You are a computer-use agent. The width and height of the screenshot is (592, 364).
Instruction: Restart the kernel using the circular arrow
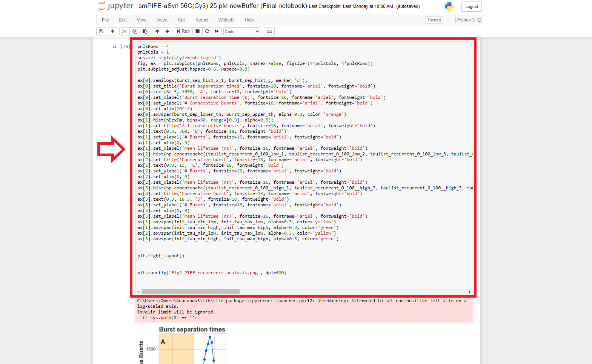(x=207, y=31)
